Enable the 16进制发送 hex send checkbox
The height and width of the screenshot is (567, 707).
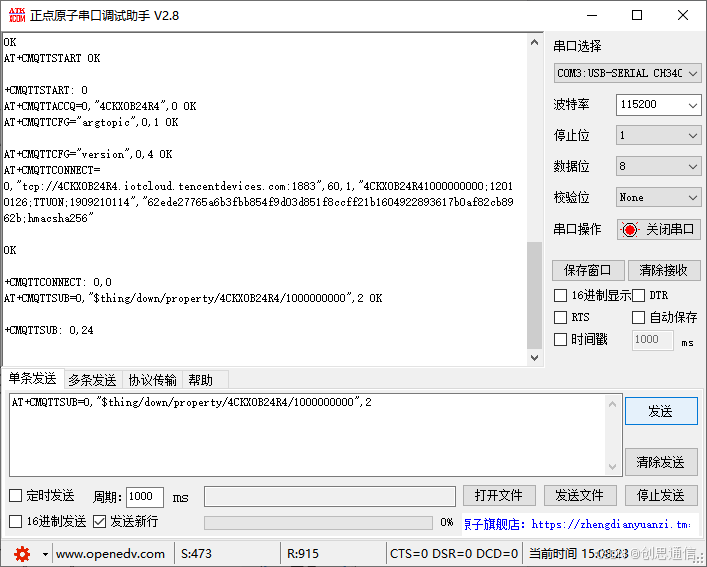coord(16,521)
